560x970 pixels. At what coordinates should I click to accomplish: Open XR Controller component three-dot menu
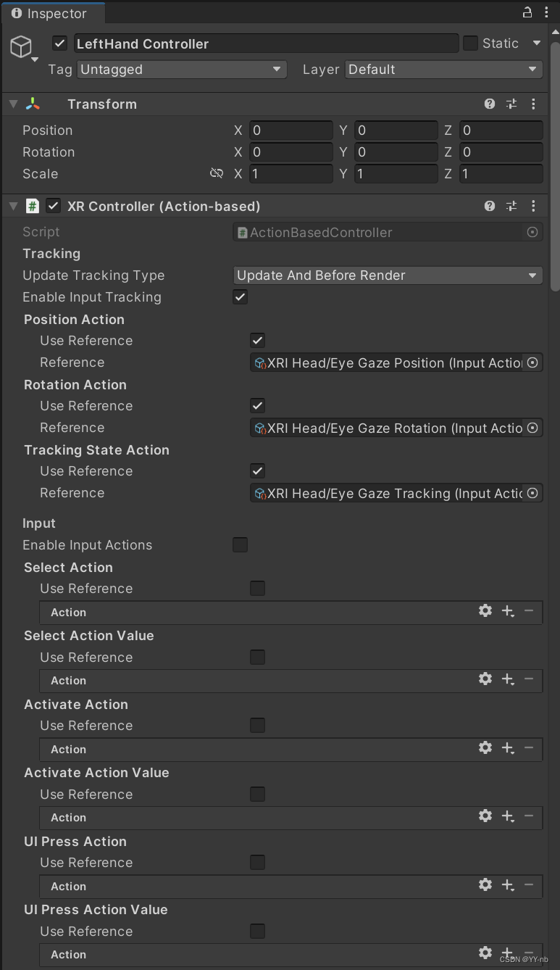tap(534, 206)
